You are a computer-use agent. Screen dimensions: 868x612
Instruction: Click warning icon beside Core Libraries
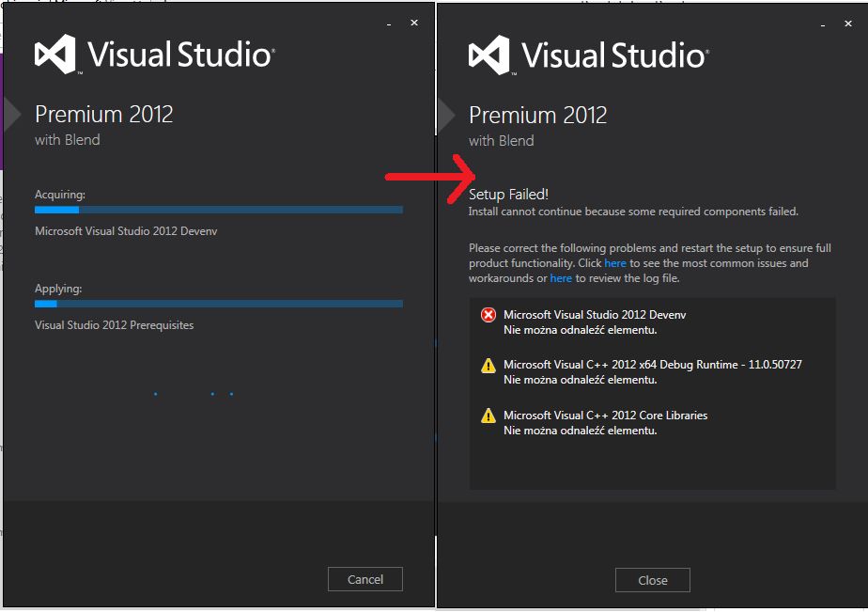pyautogui.click(x=488, y=416)
